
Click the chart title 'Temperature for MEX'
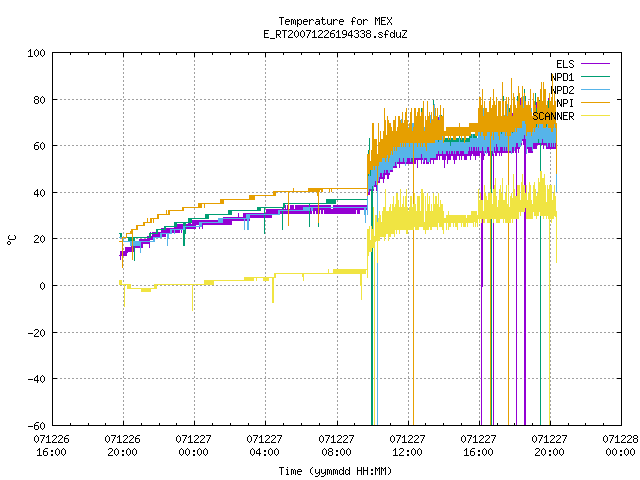click(x=335, y=21)
